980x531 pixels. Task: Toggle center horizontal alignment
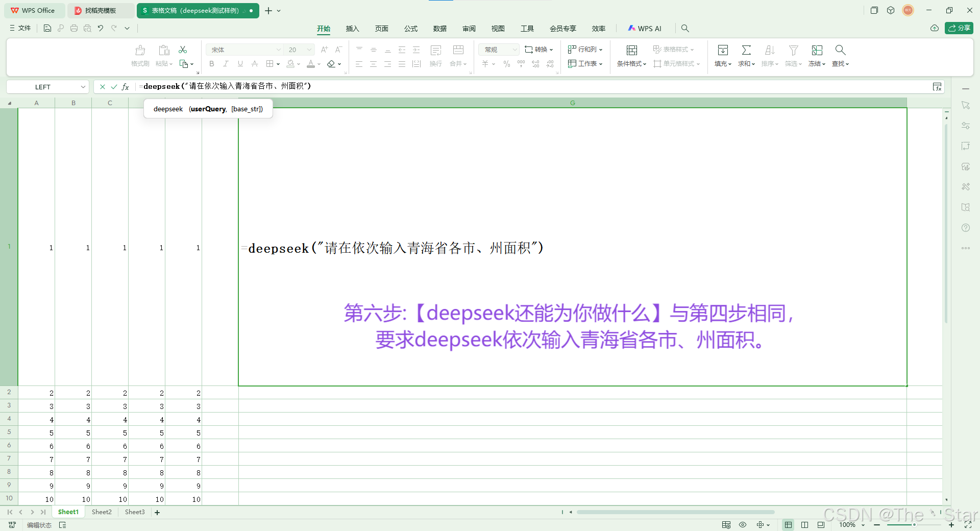click(x=373, y=64)
